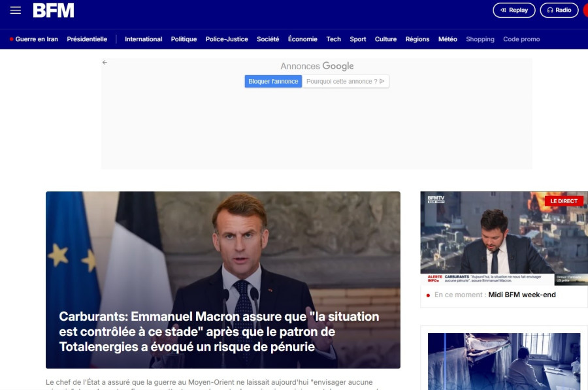
Task: Click the Code promo link
Action: point(521,39)
